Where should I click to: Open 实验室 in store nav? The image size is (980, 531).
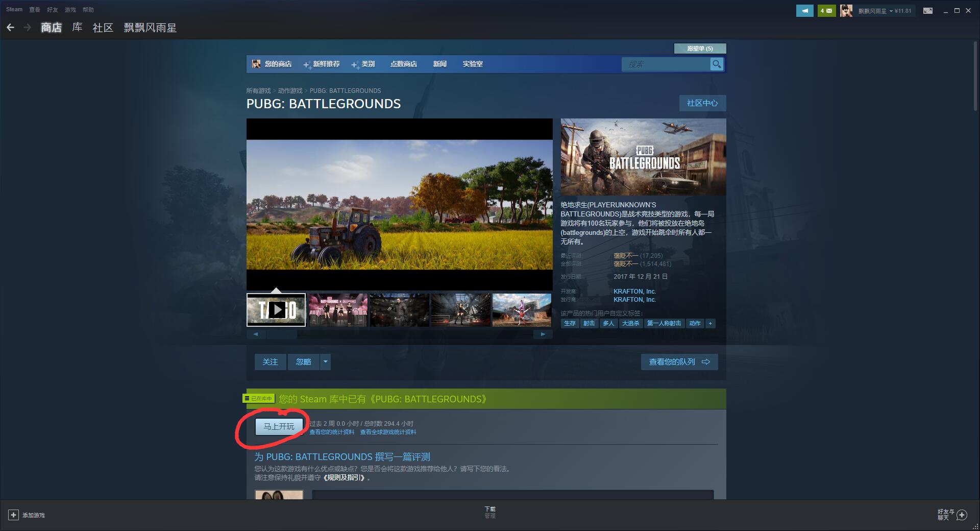[x=473, y=64]
